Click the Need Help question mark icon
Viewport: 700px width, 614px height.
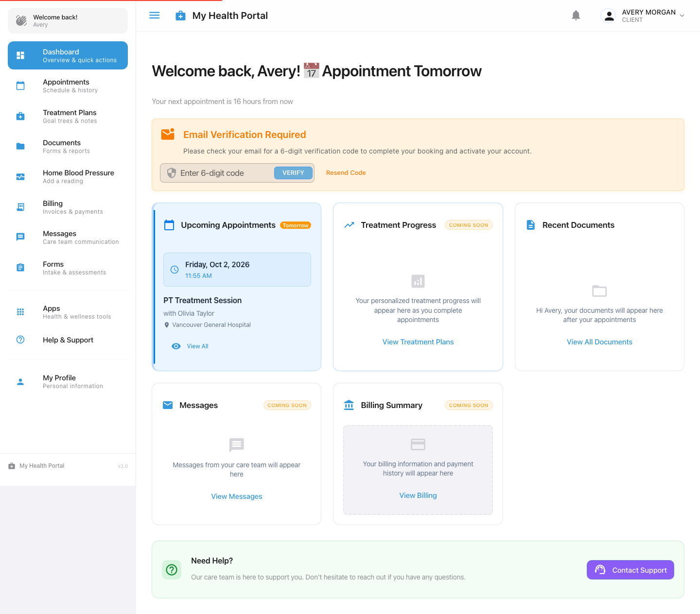[172, 570]
